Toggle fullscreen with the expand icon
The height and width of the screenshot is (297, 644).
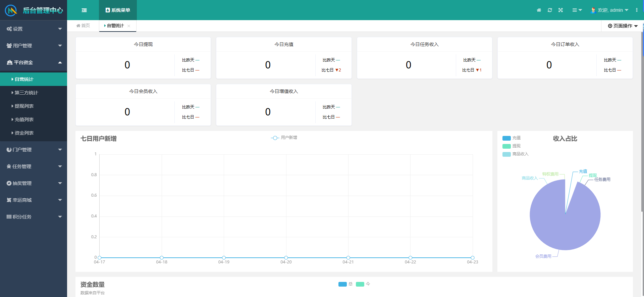[560, 10]
